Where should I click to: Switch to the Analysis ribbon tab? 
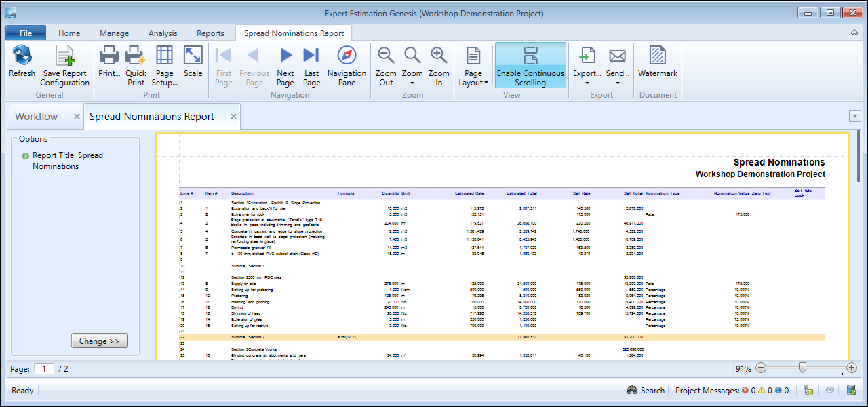163,33
